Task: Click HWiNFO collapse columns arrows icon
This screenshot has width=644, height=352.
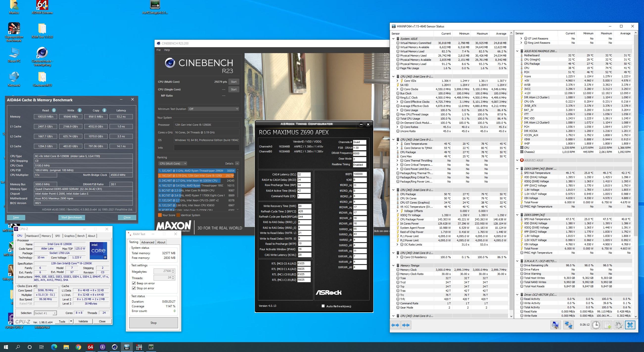Action: coord(406,325)
